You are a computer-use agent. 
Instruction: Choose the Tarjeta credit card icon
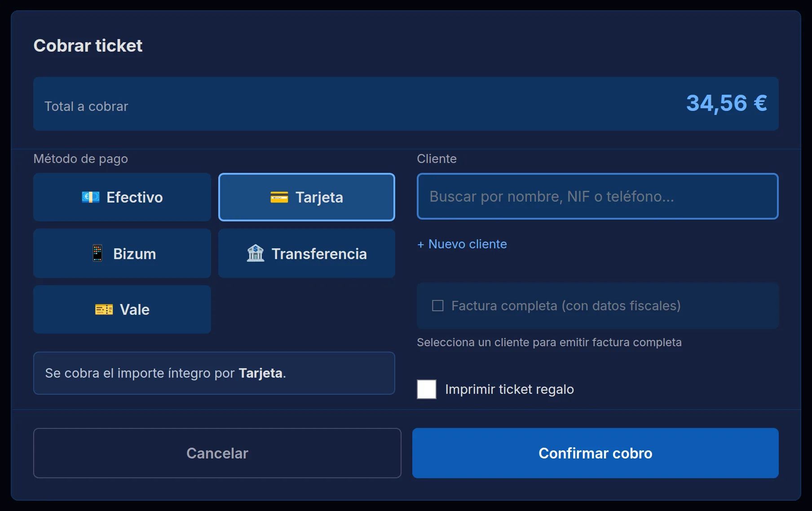pyautogui.click(x=279, y=197)
